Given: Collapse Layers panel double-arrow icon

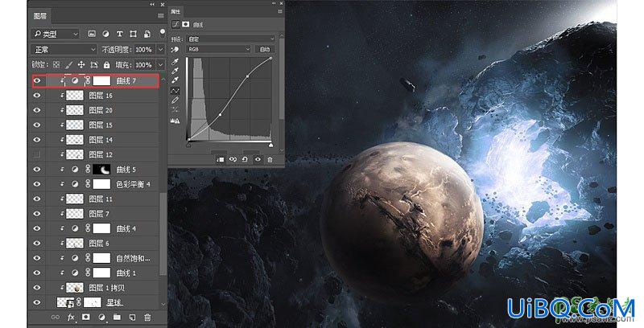Looking at the screenshot, I should [x=152, y=4].
